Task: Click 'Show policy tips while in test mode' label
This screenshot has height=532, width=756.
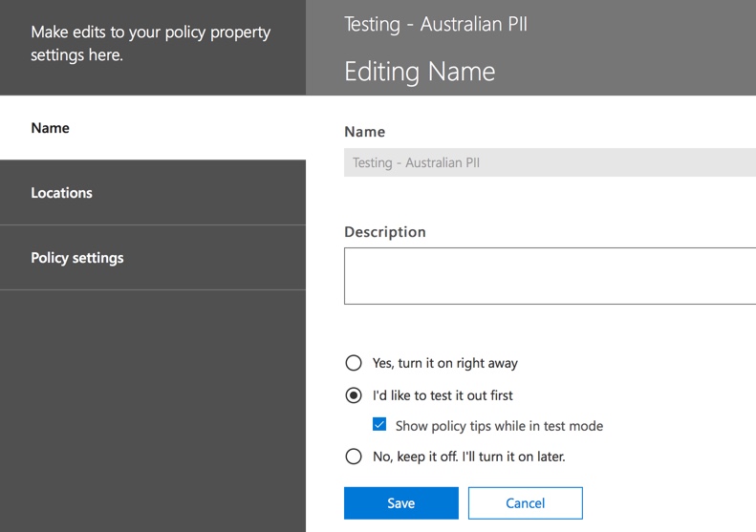Action: [x=499, y=426]
